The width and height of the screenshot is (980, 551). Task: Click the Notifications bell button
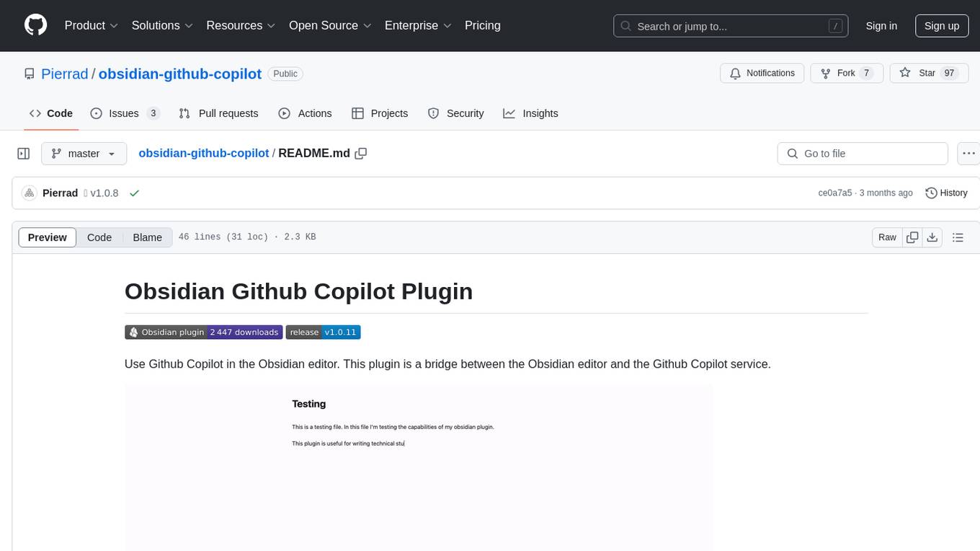tap(762, 74)
